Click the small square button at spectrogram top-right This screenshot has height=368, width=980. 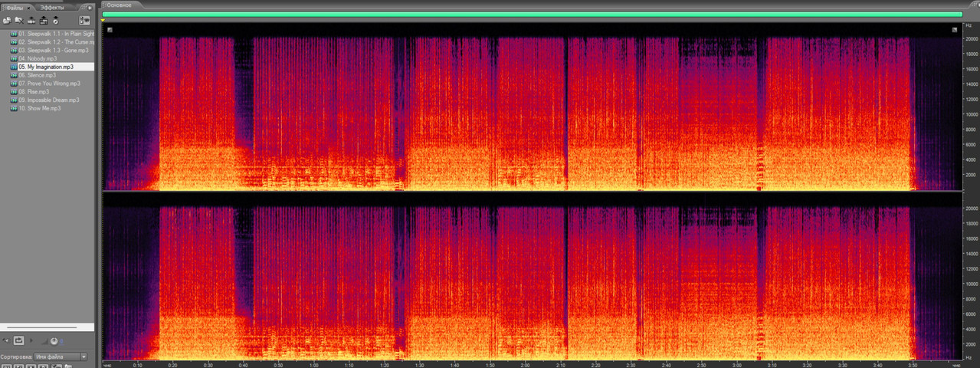[x=955, y=30]
